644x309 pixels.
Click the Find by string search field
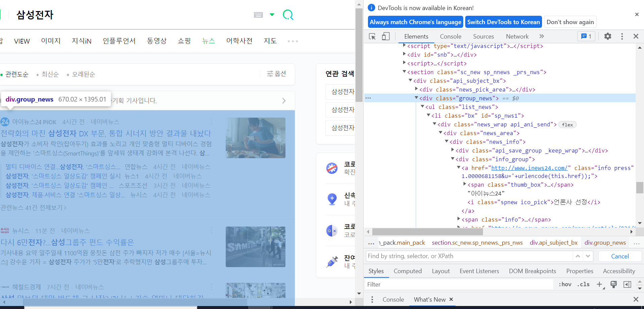470,256
